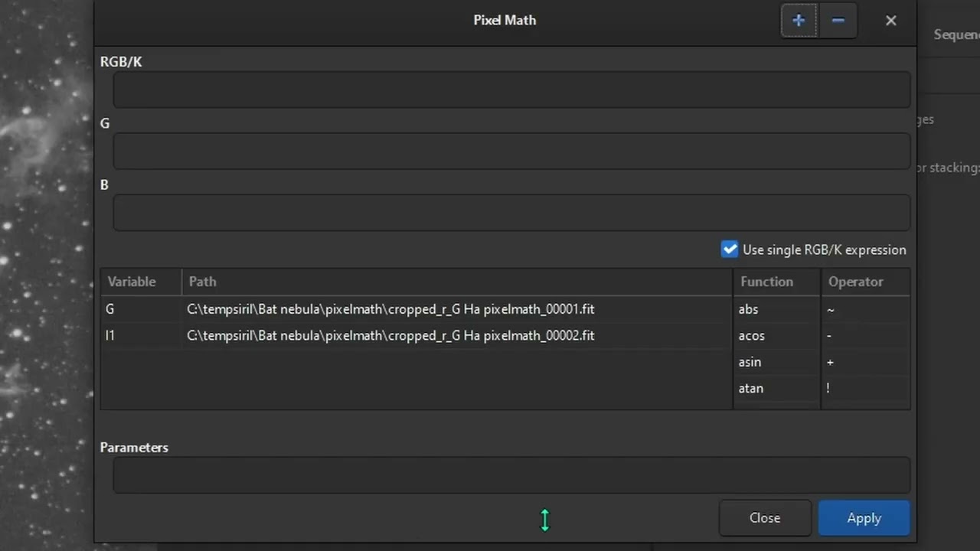
Task: Click the Variable column header
Action: (x=141, y=282)
